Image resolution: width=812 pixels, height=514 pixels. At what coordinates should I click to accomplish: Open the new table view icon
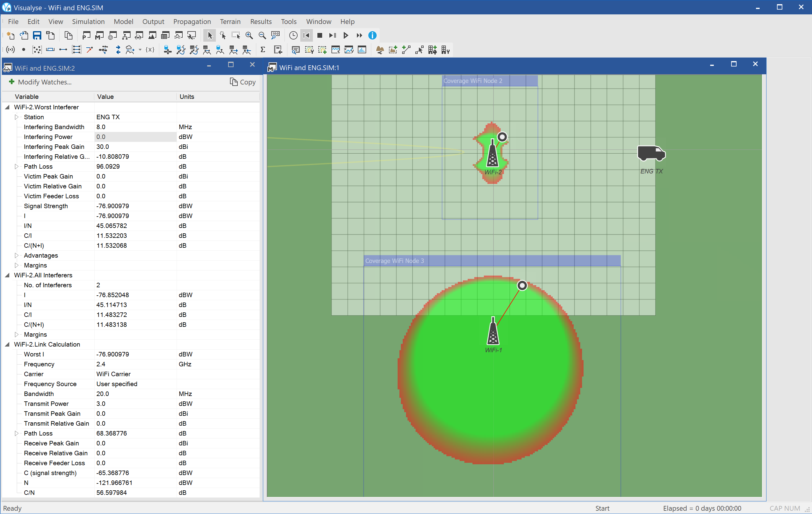click(x=165, y=35)
